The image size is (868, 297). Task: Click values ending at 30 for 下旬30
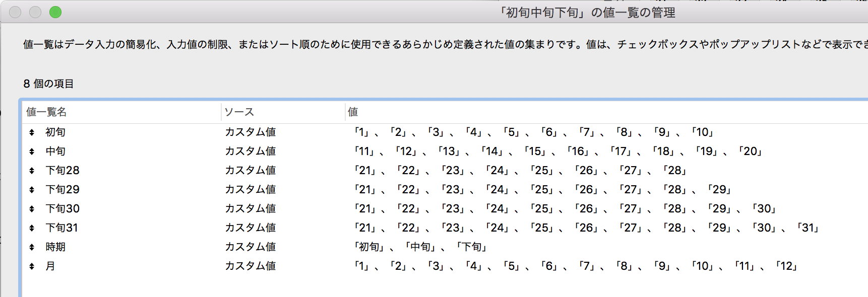point(565,208)
